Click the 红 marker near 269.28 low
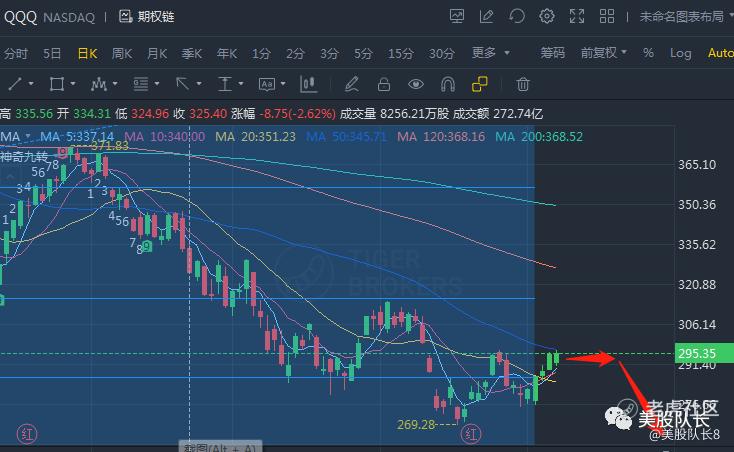Screen dimensions: 734x452 coord(471,434)
